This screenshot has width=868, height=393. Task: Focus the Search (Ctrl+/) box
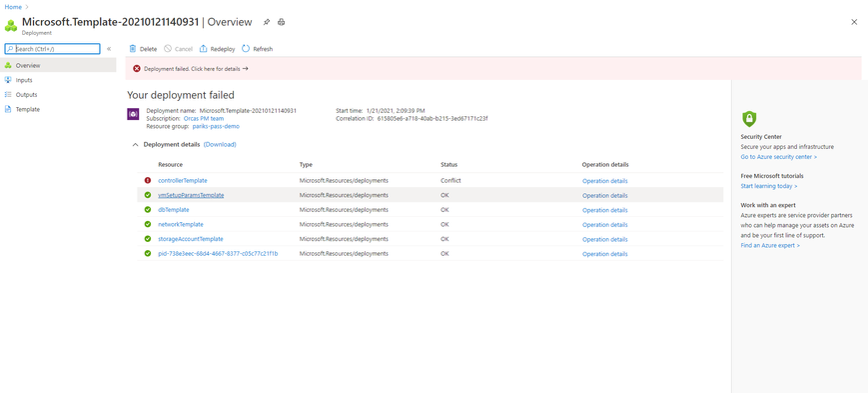pyautogui.click(x=53, y=49)
